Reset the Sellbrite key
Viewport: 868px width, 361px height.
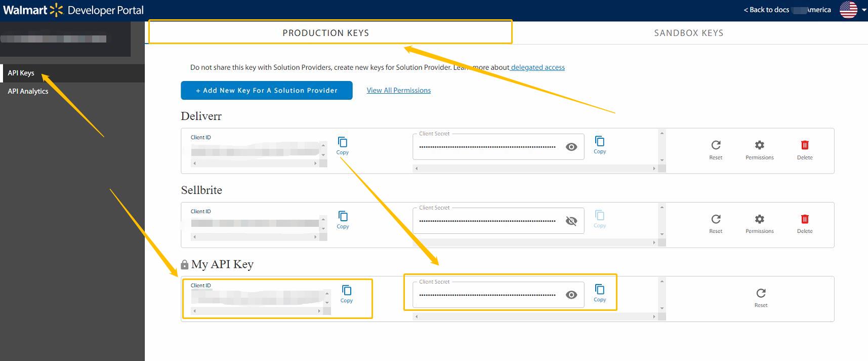click(716, 223)
